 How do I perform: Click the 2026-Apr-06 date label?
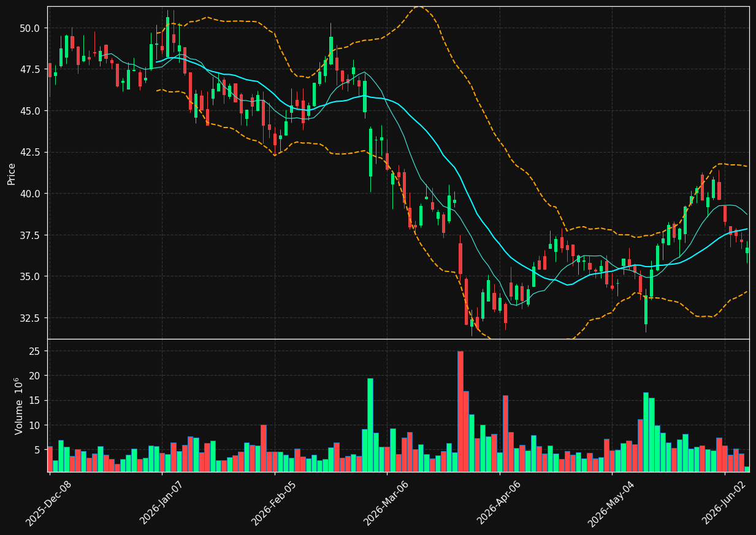click(500, 503)
